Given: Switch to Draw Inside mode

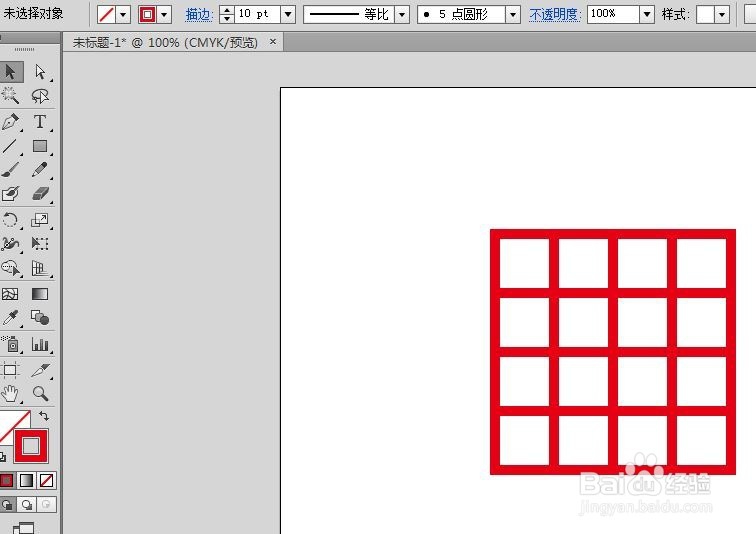Looking at the screenshot, I should [46, 505].
